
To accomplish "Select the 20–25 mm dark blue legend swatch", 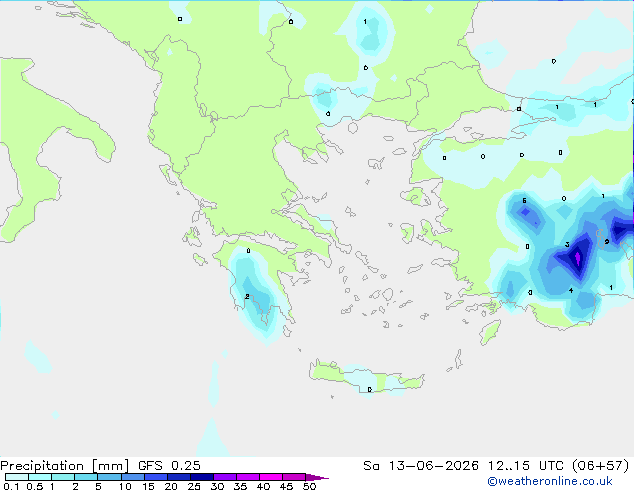I will (x=179, y=477).
